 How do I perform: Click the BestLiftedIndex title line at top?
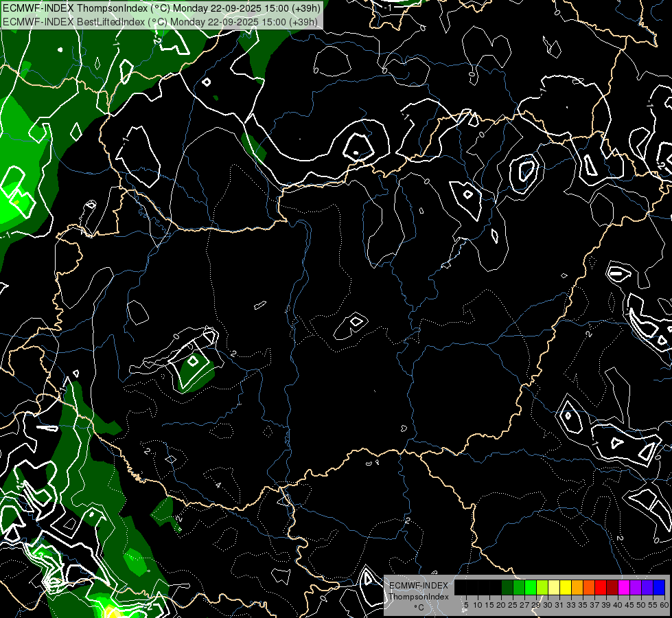[160, 21]
